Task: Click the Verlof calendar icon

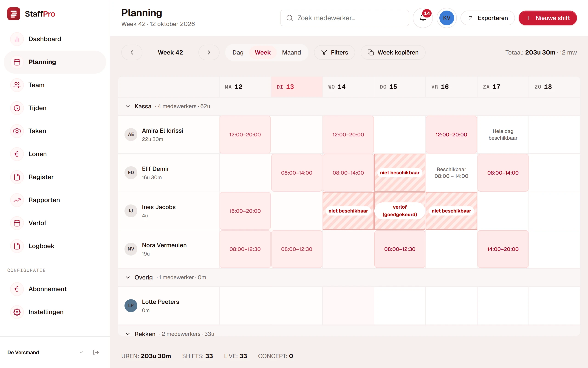Action: coord(17,223)
